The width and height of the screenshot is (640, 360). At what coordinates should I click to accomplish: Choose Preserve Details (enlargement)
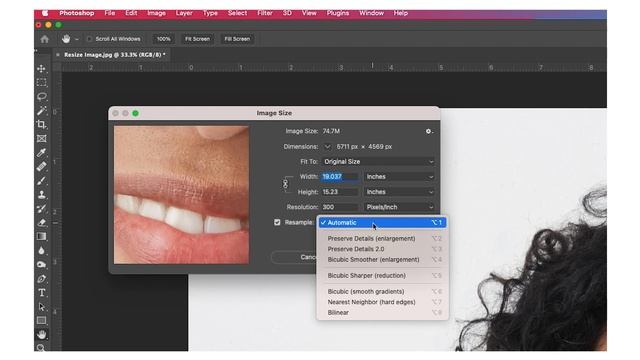coord(382,238)
